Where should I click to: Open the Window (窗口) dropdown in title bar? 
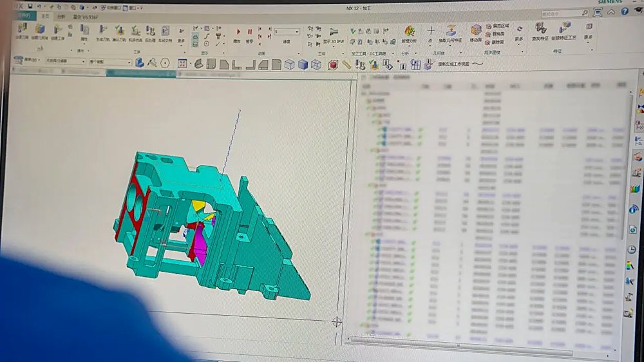[133, 8]
